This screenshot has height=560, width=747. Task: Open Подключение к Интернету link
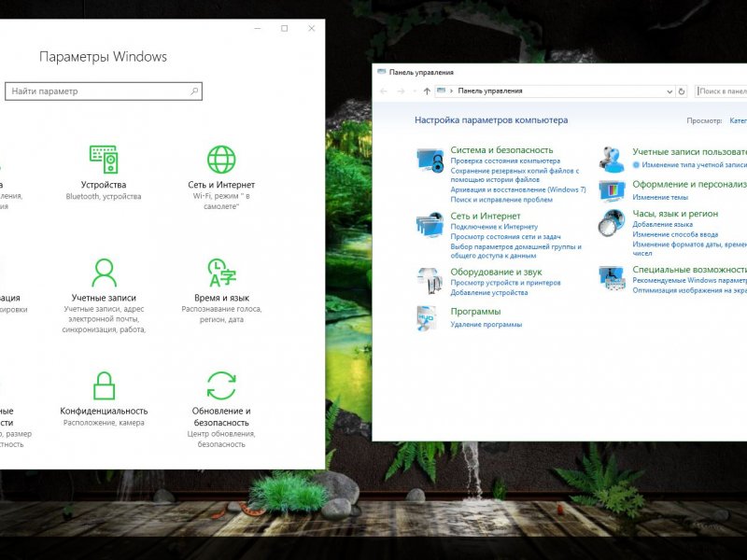pos(494,227)
